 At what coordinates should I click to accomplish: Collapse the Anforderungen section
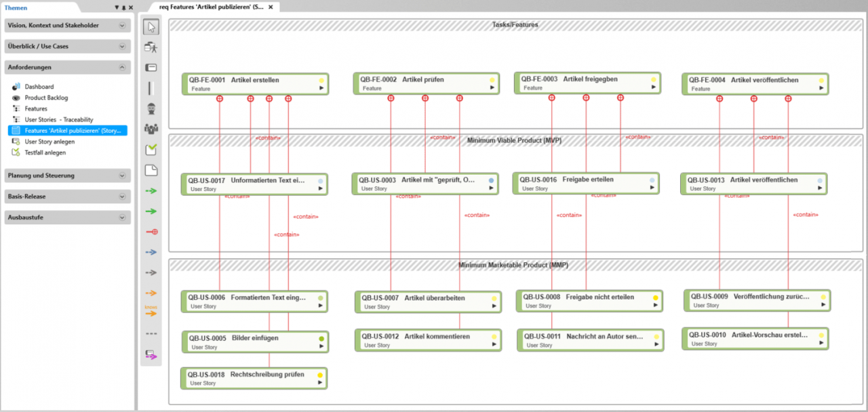pos(122,67)
